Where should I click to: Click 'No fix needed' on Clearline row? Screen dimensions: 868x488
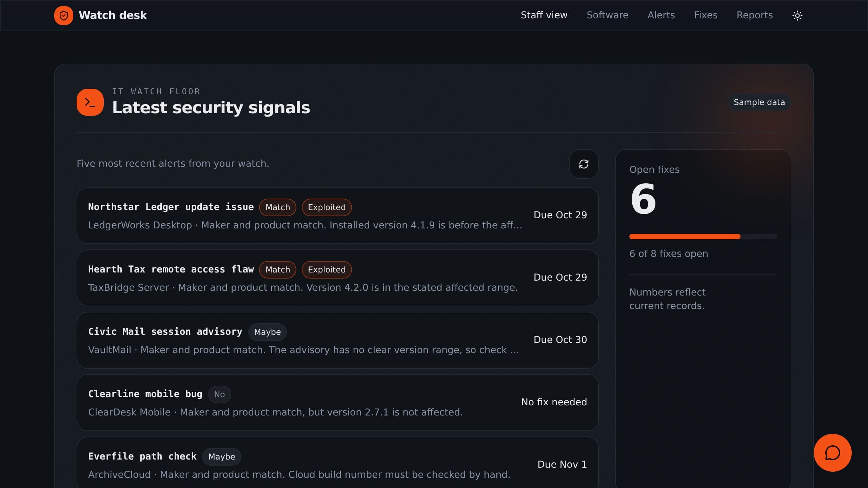coord(554,402)
